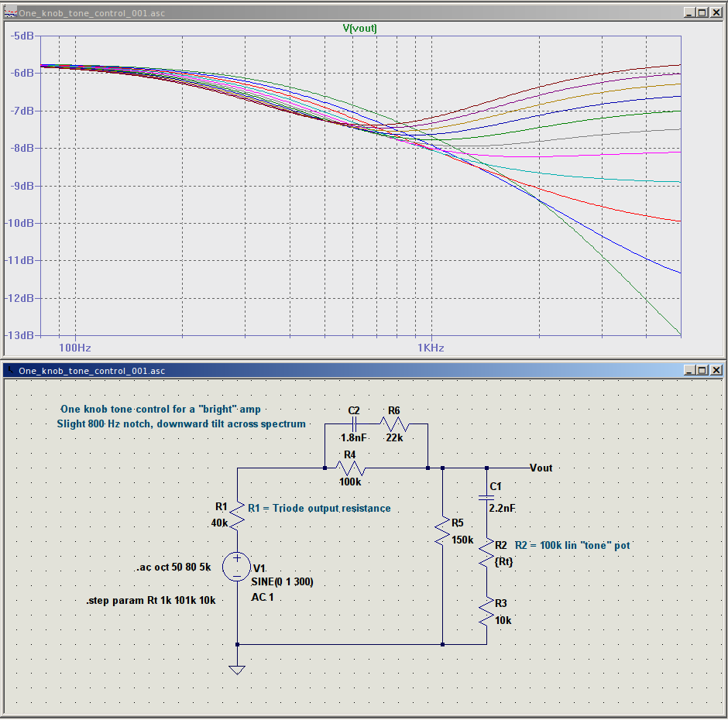
Task: Close the plot window
Action: [716, 13]
